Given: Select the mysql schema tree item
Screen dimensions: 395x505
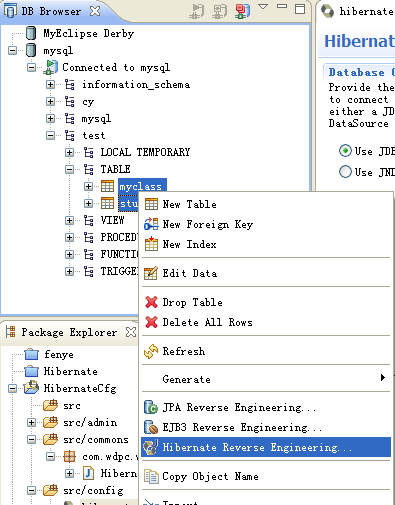Looking at the screenshot, I should coord(96,119).
